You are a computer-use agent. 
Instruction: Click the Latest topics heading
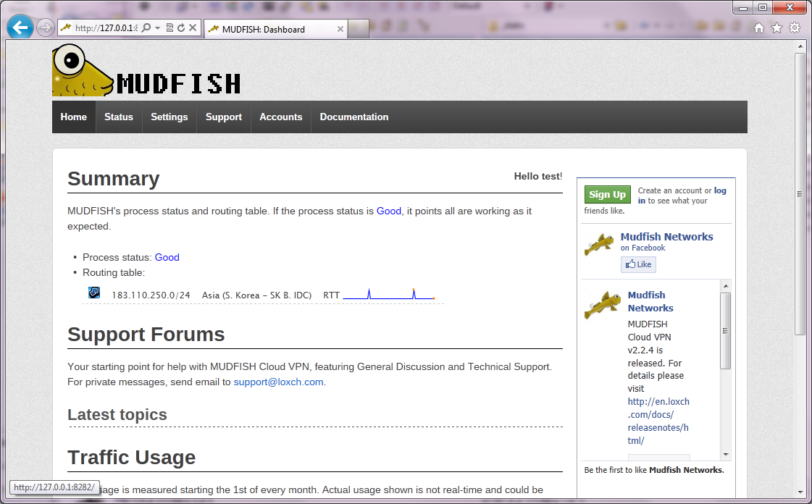[x=117, y=414]
